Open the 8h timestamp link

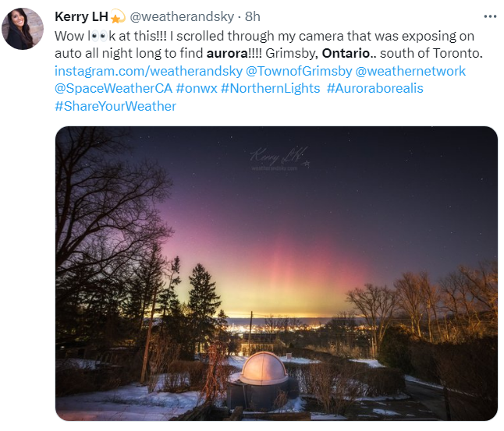point(253,16)
